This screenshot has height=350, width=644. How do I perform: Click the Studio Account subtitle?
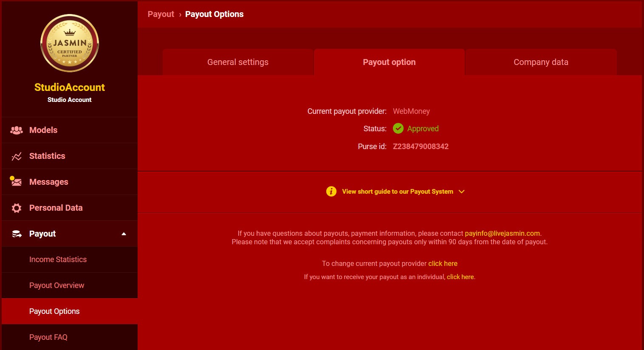tap(70, 100)
